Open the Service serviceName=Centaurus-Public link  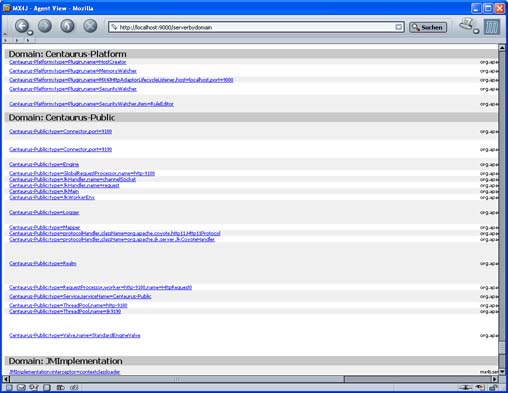click(80, 296)
